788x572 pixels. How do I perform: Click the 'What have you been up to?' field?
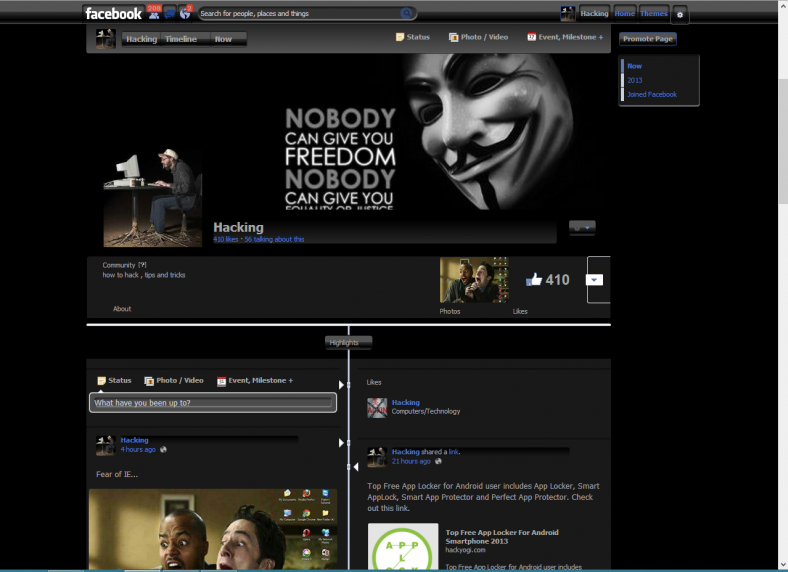pos(213,403)
